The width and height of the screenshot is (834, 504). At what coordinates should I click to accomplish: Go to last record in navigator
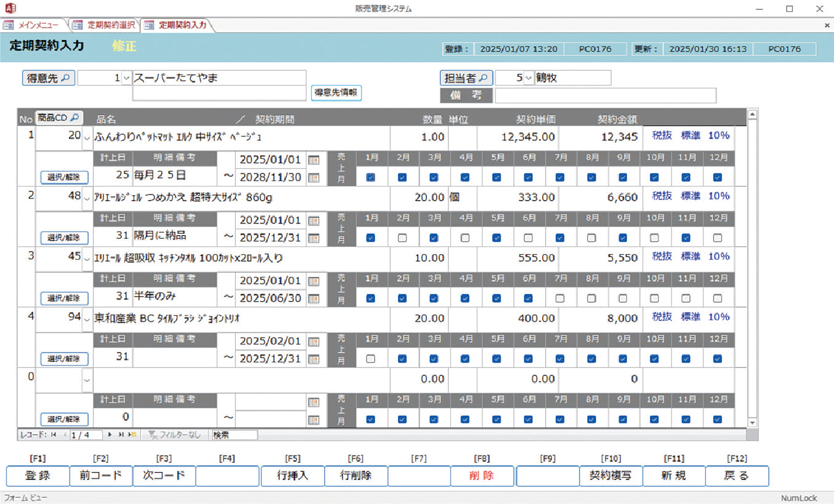click(x=121, y=434)
